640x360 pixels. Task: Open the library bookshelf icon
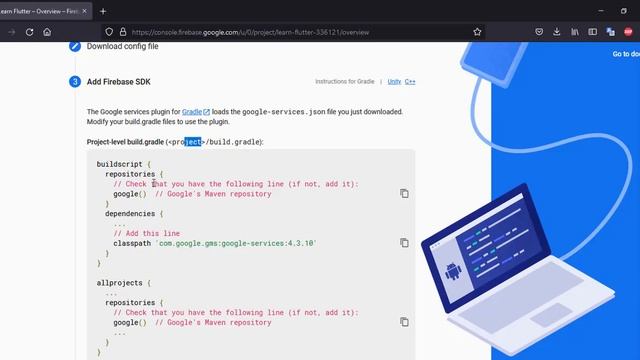tap(575, 32)
